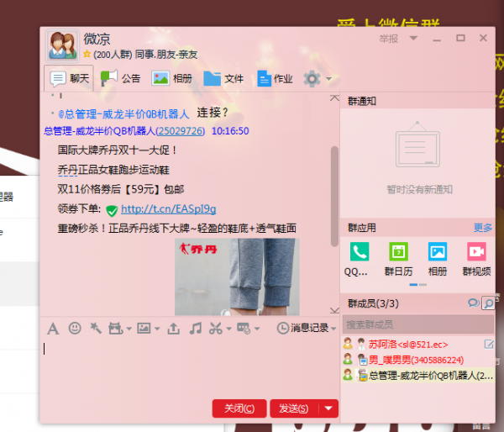Open the 相册 tab in top bar
This screenshot has height=432, width=504.
point(171,78)
